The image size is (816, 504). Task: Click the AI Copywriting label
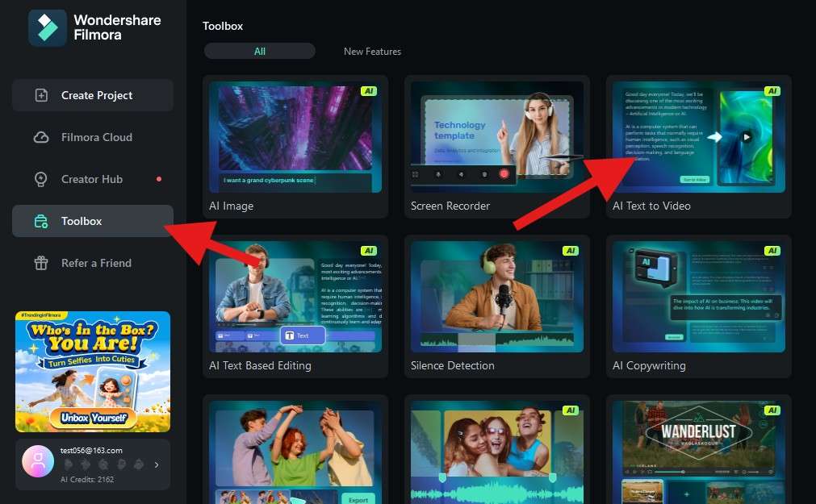click(649, 365)
